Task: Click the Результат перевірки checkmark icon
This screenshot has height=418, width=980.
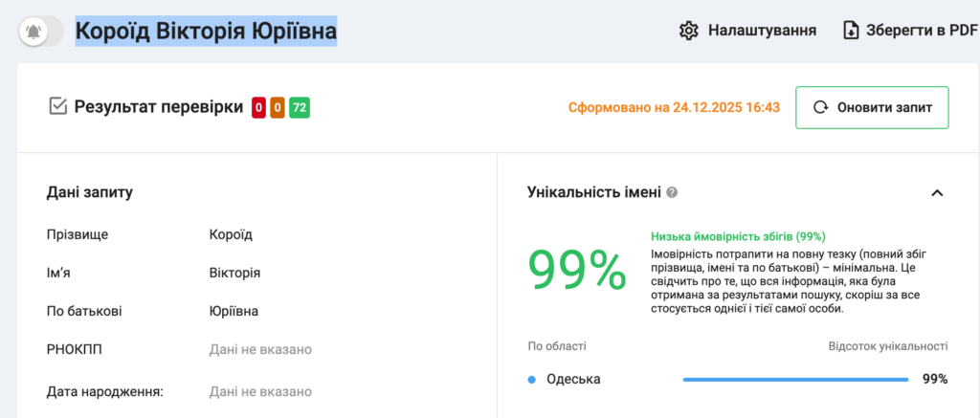Action: click(57, 107)
